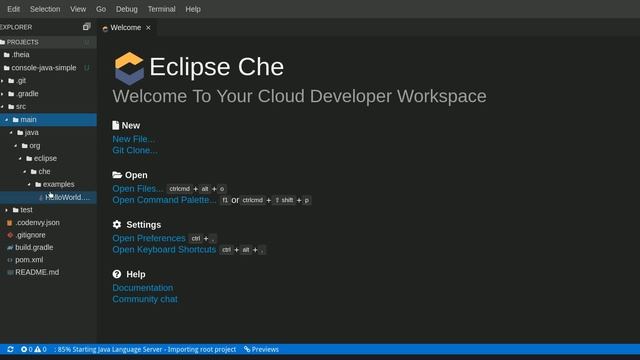The height and width of the screenshot is (360, 640).
Task: Open the Documentation link
Action: [143, 288]
